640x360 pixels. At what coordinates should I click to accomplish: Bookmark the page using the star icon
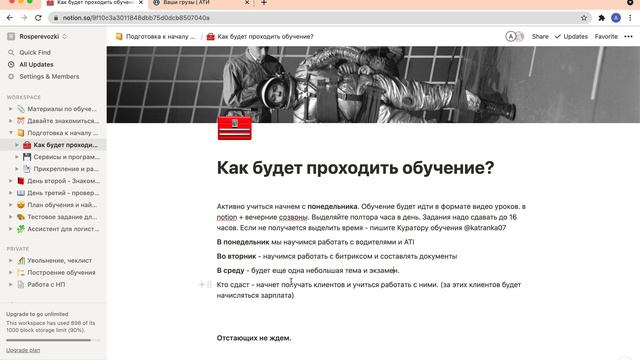point(584,18)
